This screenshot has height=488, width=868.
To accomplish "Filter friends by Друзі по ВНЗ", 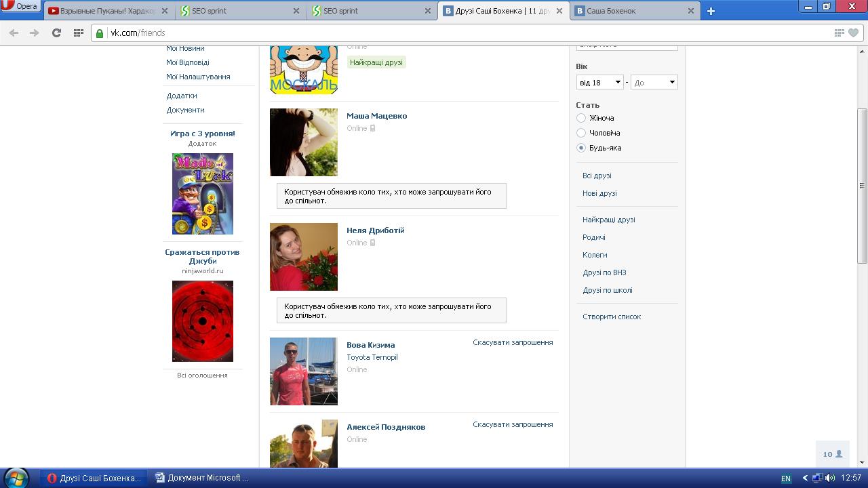I will (604, 272).
